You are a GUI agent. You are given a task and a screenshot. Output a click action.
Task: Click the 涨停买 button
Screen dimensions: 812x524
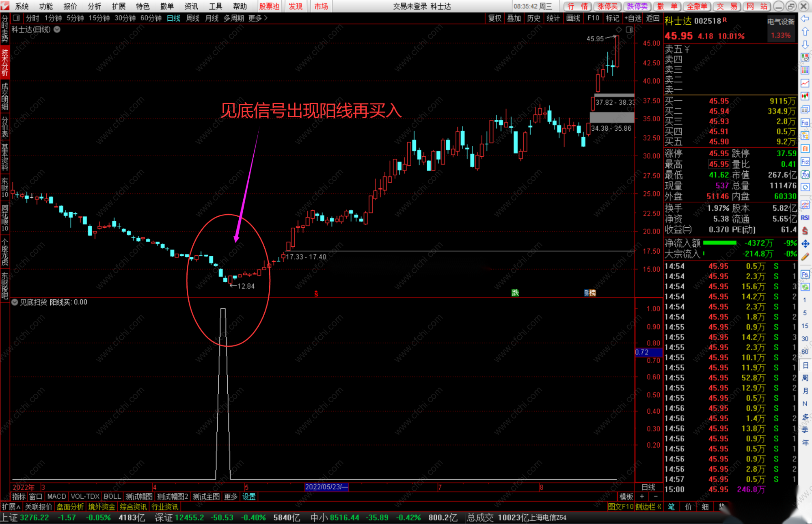coord(607,6)
